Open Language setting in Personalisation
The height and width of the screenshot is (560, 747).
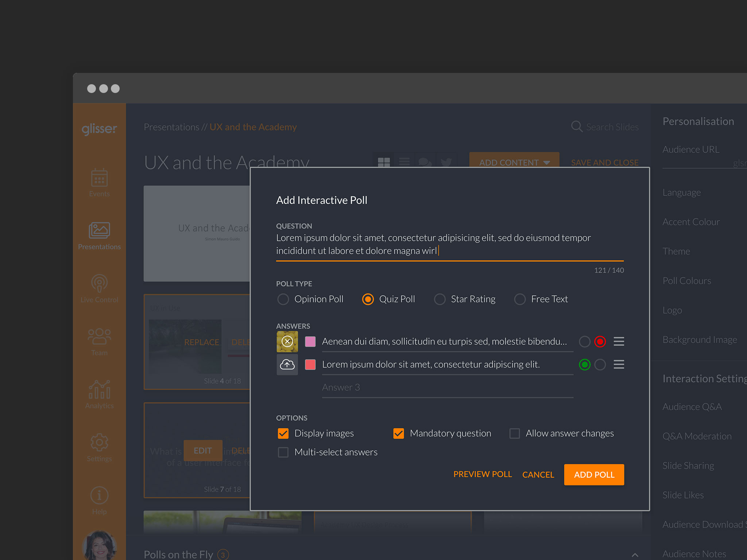pos(681,192)
